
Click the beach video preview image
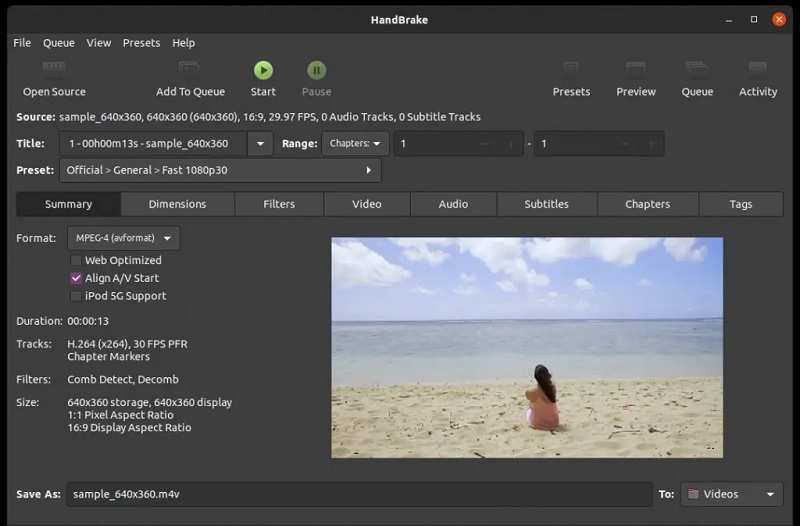coord(526,347)
